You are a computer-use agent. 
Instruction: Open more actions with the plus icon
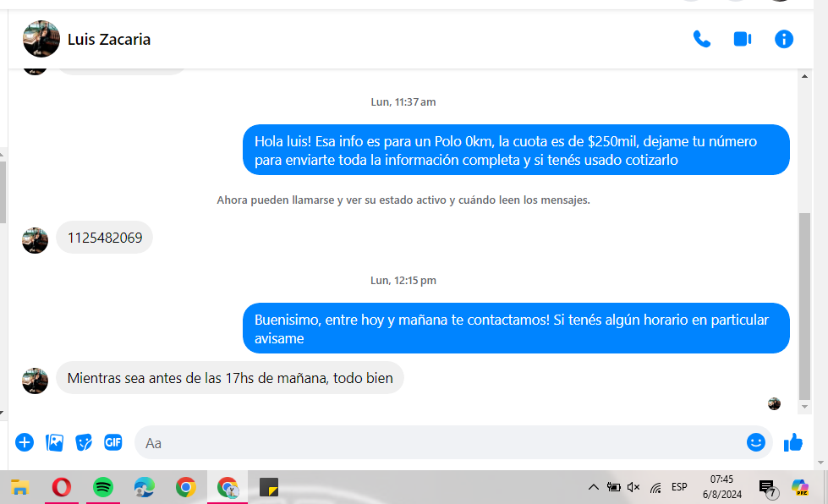click(x=25, y=442)
